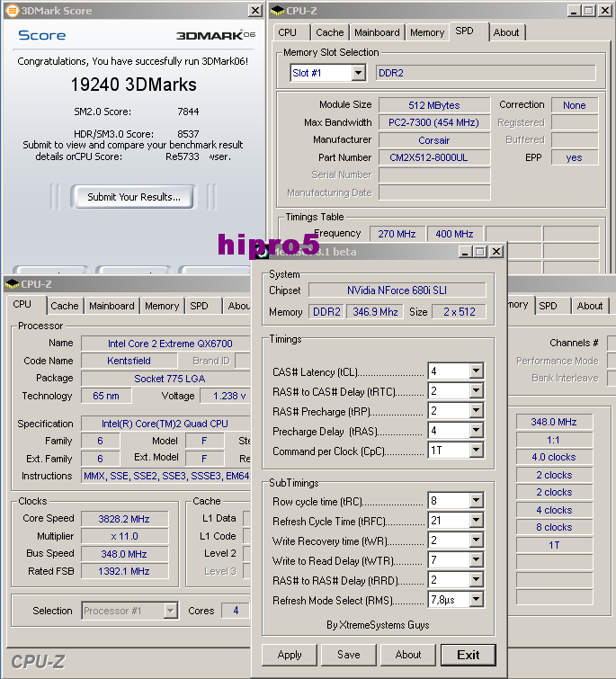Open Cache tab in lower-left CPU-Z window
Viewport: 616px width, 679px height.
coord(65,306)
